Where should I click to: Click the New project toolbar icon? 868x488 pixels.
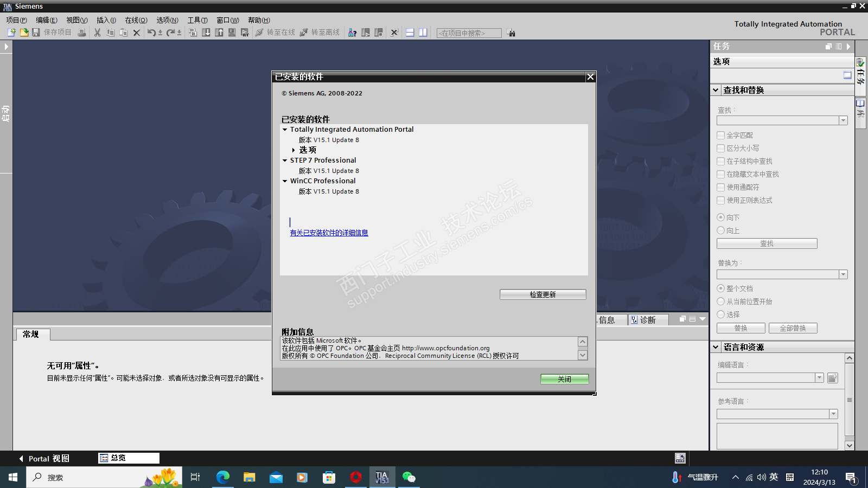pos(11,33)
